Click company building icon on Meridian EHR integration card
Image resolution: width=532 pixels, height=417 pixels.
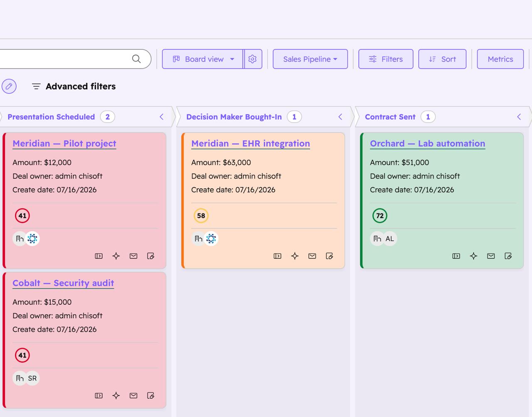coord(198,238)
